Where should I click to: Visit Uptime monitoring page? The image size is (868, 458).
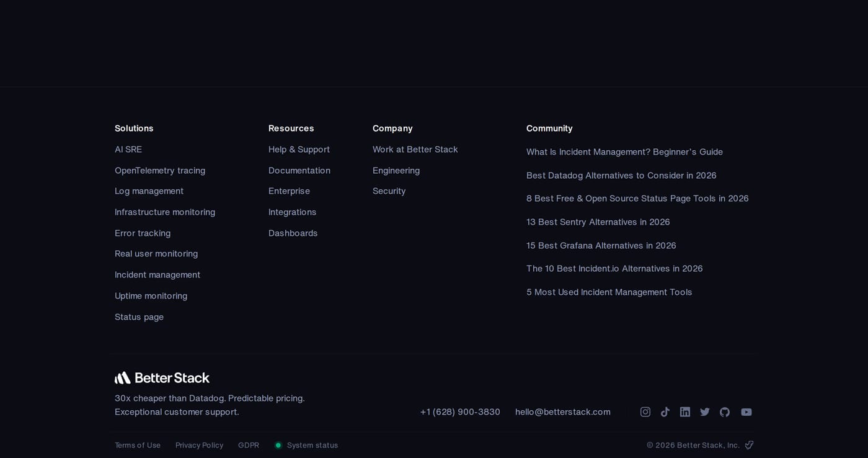tap(151, 296)
